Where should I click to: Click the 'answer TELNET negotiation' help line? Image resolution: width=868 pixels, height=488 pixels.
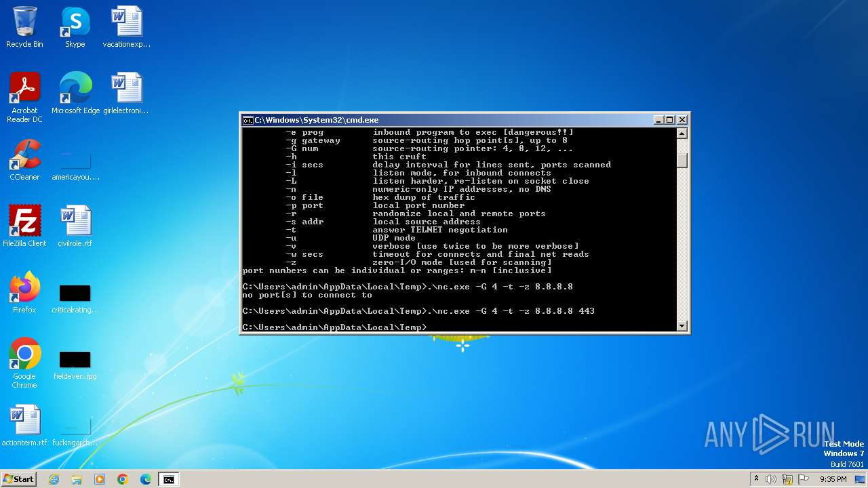tap(440, 230)
